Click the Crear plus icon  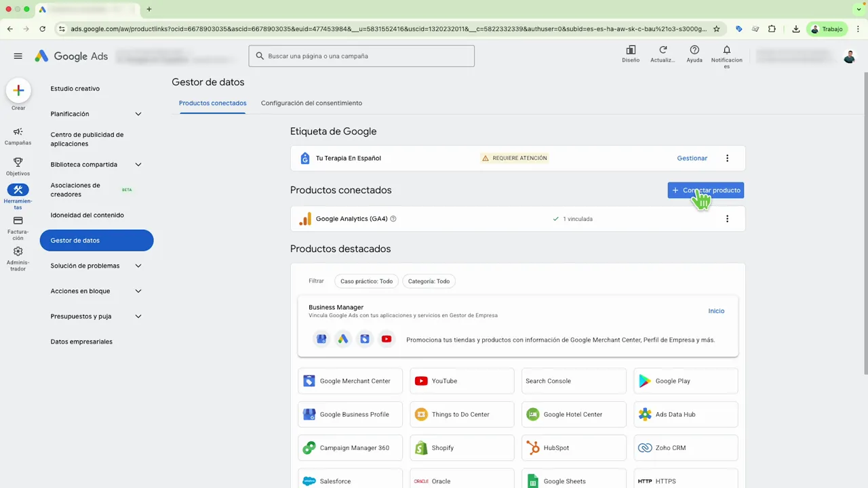18,90
